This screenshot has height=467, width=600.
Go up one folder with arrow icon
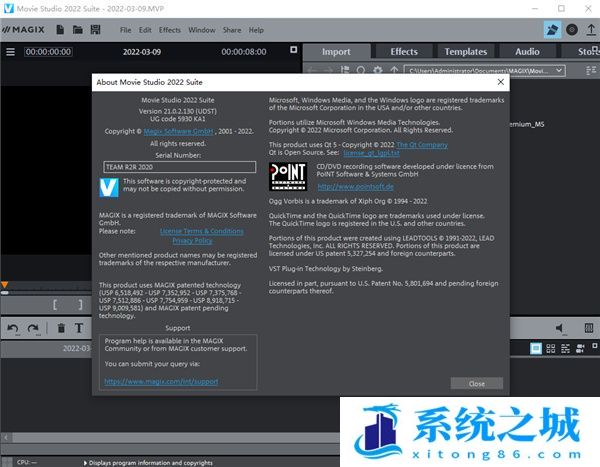click(394, 70)
